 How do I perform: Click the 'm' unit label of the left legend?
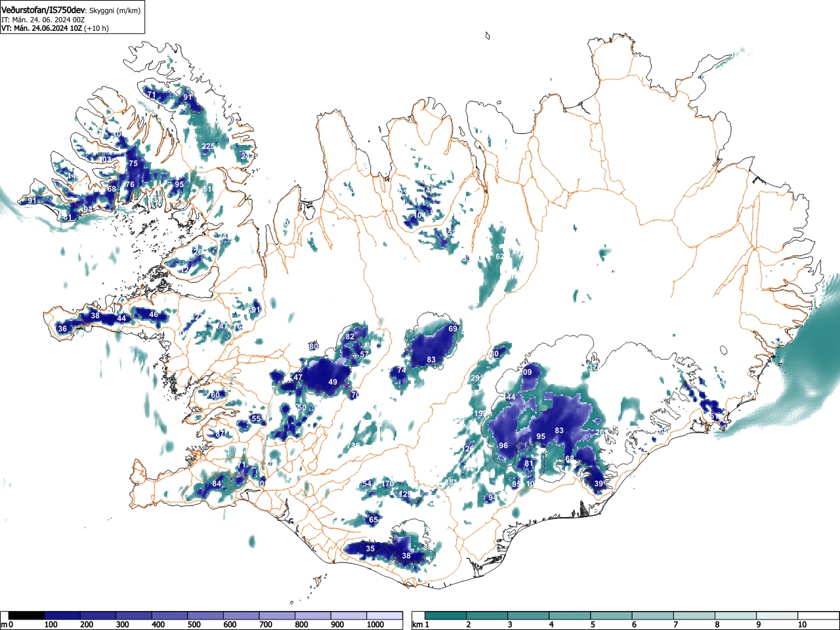[x=4, y=625]
